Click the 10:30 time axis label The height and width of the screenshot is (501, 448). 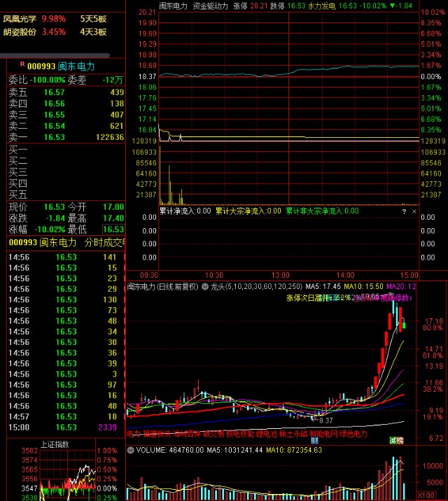pos(213,275)
